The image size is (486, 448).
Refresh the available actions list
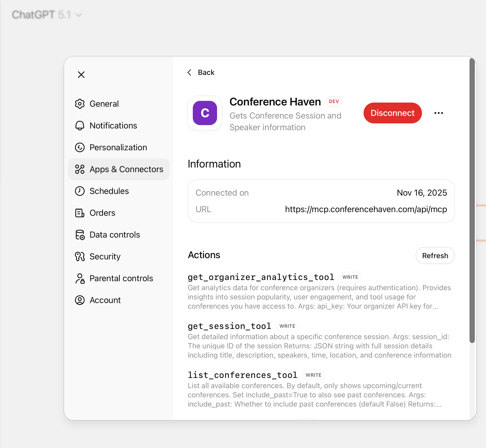[435, 255]
